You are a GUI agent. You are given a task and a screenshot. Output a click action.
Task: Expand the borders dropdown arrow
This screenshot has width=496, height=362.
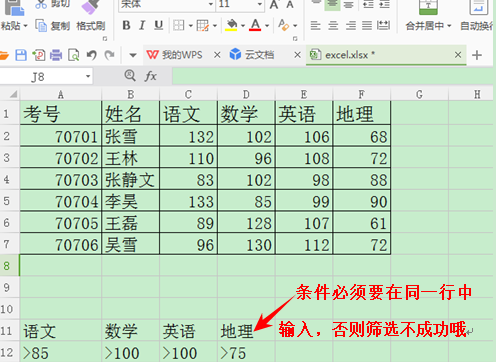[x=191, y=26]
